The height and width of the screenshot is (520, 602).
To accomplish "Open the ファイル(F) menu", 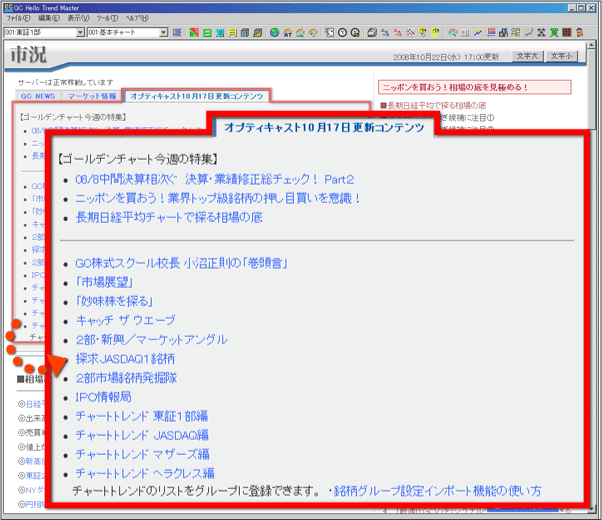I will 18,18.
